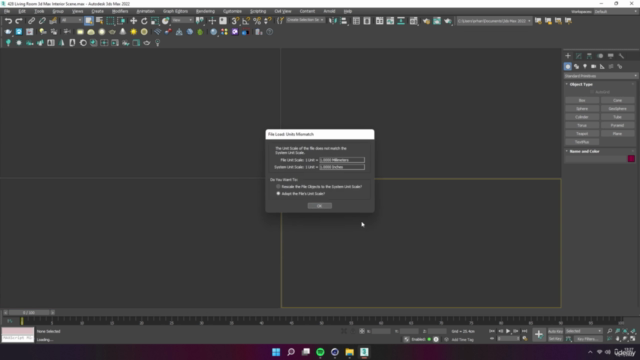This screenshot has height=360, width=640.
Task: Activate the Select Object tool
Action: pyautogui.click(x=89, y=21)
